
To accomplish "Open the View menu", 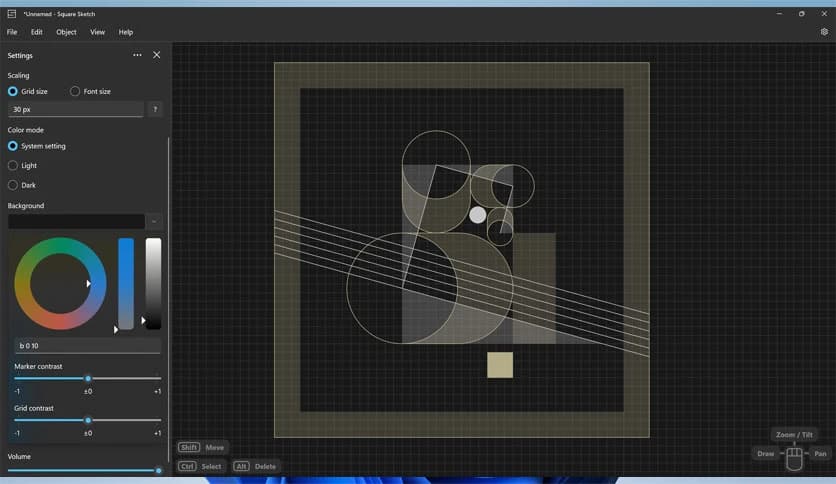I will point(97,32).
